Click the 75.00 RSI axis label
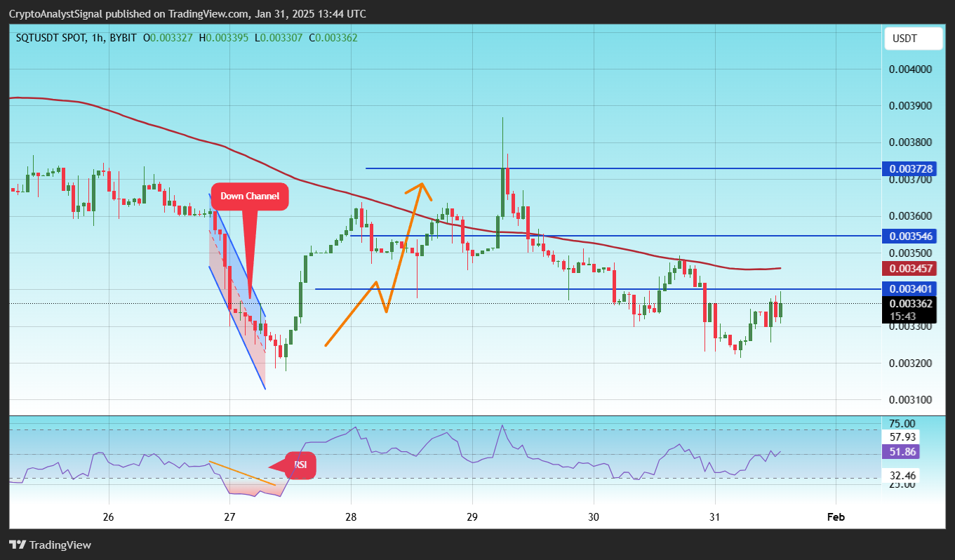Image resolution: width=955 pixels, height=560 pixels. [x=901, y=424]
